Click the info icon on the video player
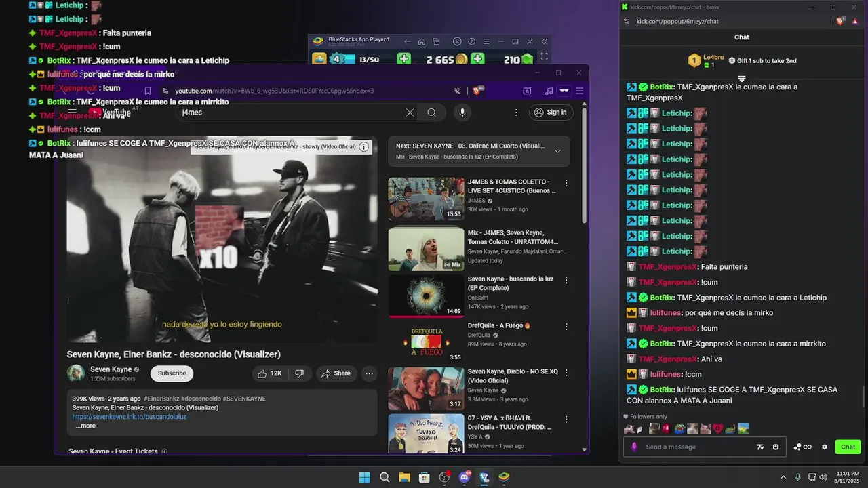Image resolution: width=868 pixels, height=488 pixels. pos(364,146)
